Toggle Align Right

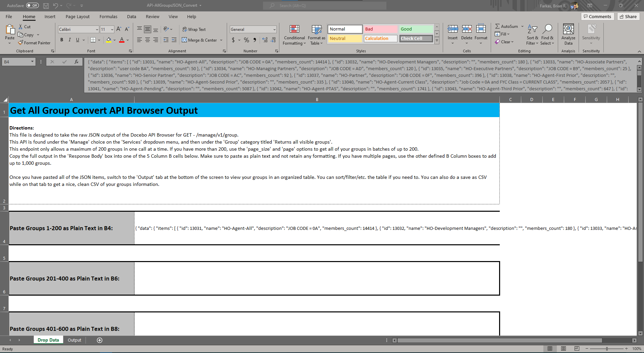(156, 40)
